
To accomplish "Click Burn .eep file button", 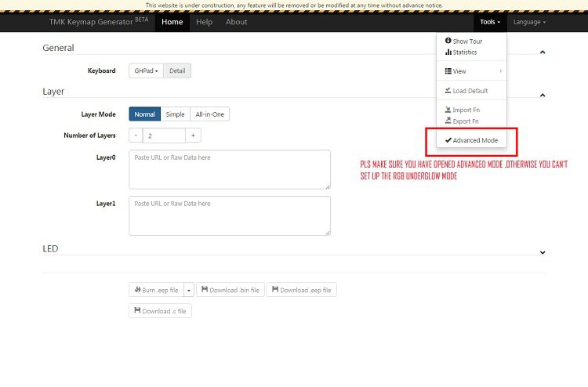I will pyautogui.click(x=156, y=290).
